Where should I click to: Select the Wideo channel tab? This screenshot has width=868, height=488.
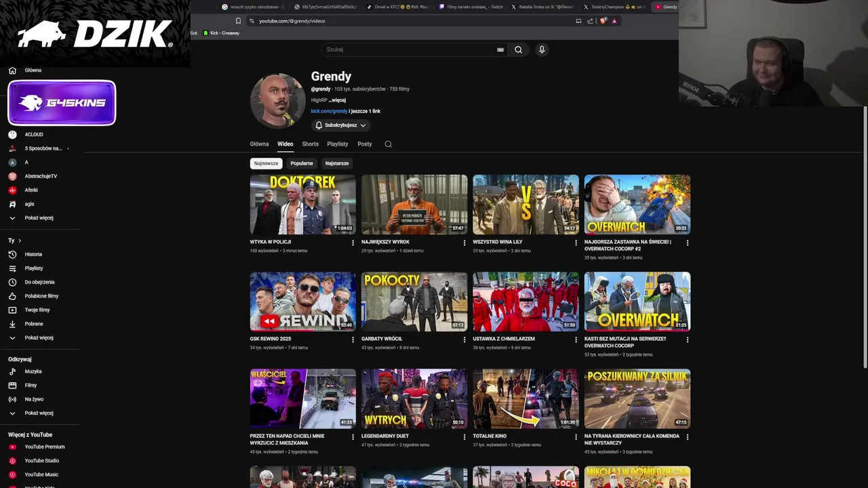click(x=285, y=144)
